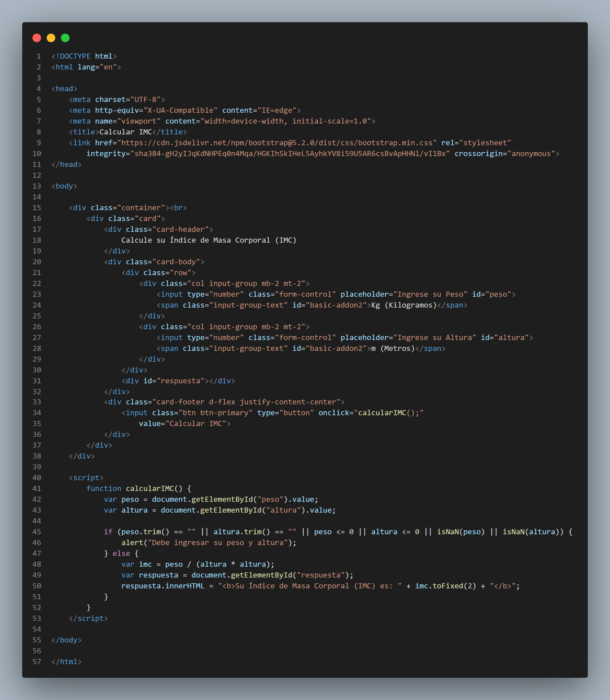Click 'value="Calcular IMC"' attribute
Screen dimensions: 610x700
click(x=183, y=424)
